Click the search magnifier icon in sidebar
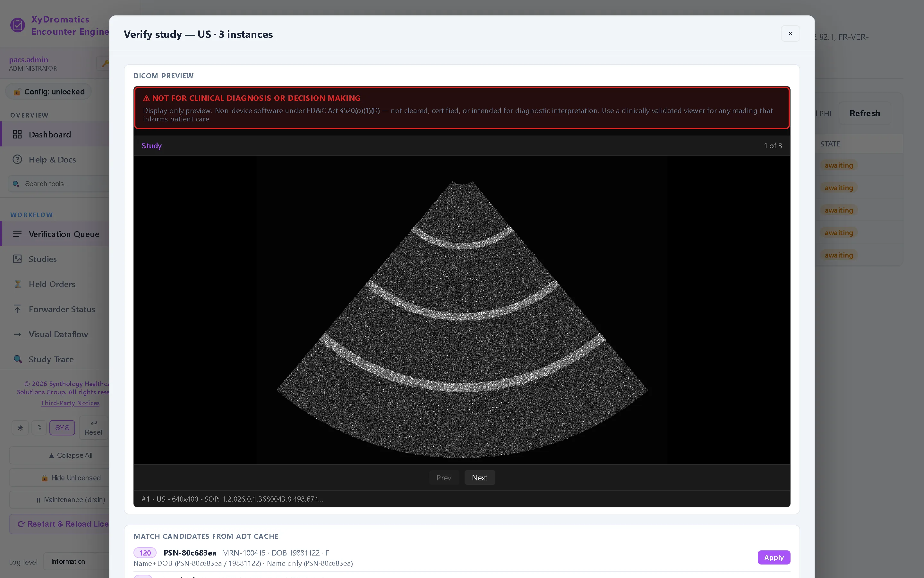The height and width of the screenshot is (578, 924). tap(16, 184)
